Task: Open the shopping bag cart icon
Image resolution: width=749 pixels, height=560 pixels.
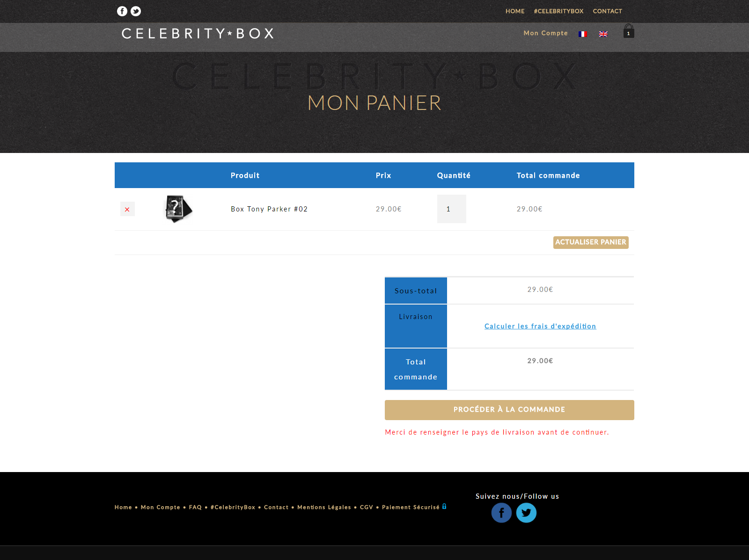Action: (x=629, y=31)
